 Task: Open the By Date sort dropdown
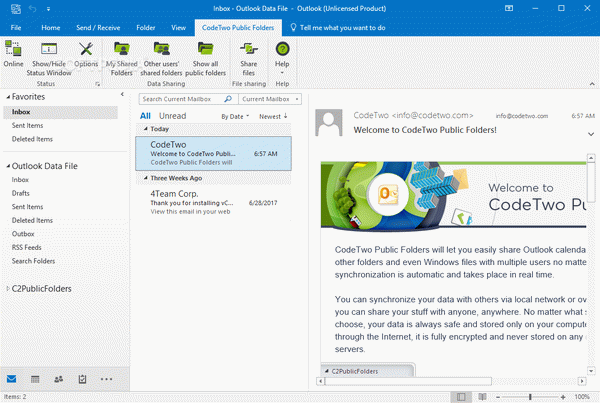coord(236,116)
